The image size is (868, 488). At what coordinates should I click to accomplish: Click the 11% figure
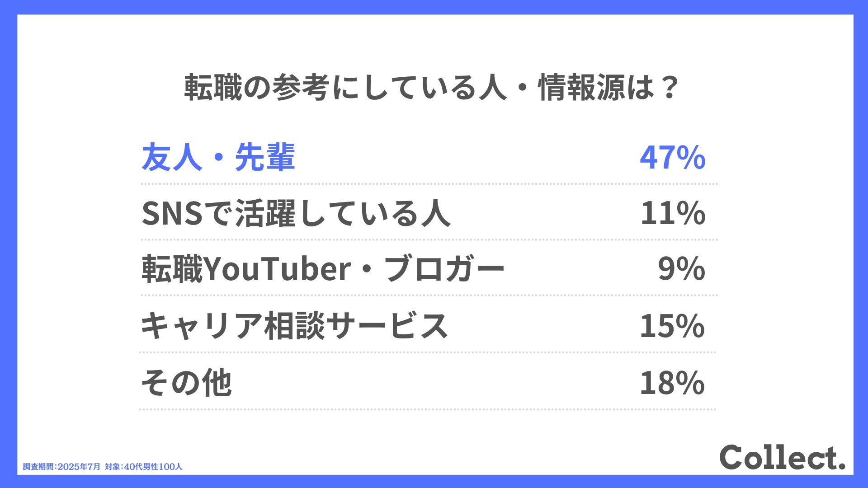pyautogui.click(x=673, y=213)
